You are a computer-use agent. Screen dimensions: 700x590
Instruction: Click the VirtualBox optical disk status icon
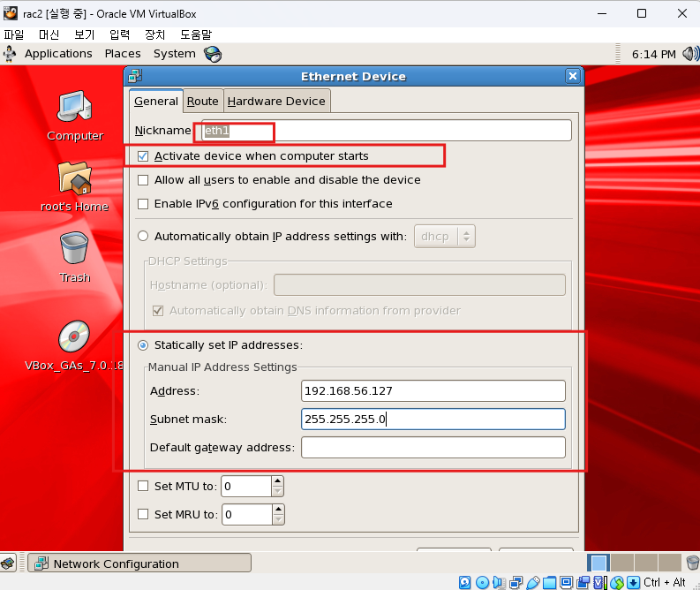[482, 582]
